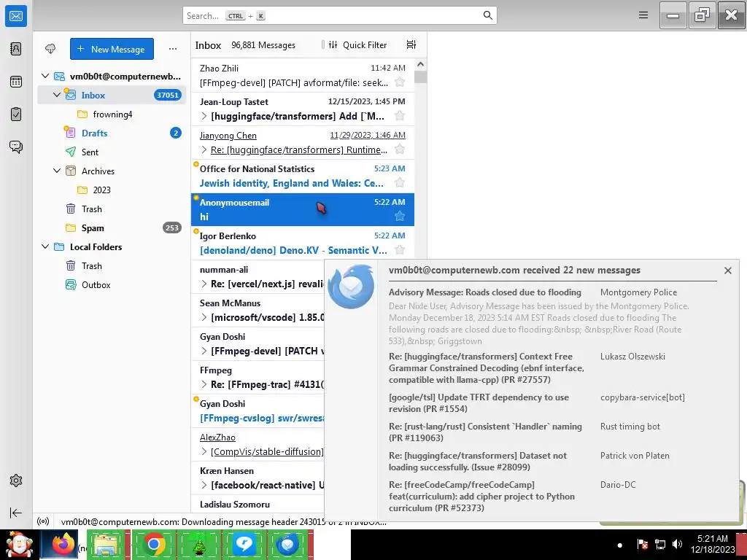Collapse the spaces toolbar arrow
Image resolution: width=747 pixels, height=560 pixels.
[16, 513]
